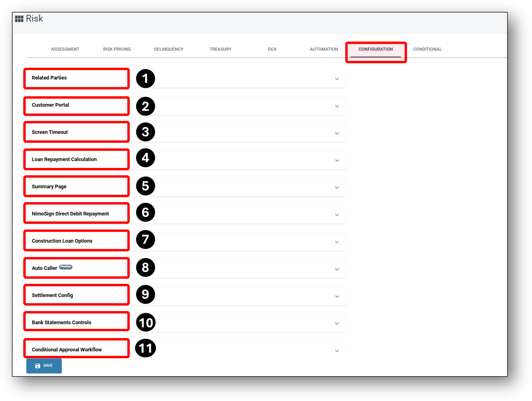Expand Loan Repayment Calculation chevron
Screen dimensions: 532x401
pos(337,160)
